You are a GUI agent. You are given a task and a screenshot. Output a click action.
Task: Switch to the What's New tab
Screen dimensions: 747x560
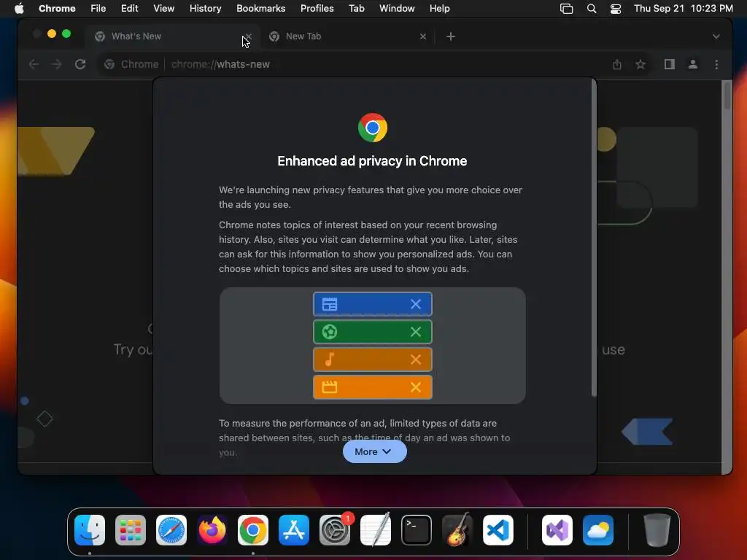point(172,36)
